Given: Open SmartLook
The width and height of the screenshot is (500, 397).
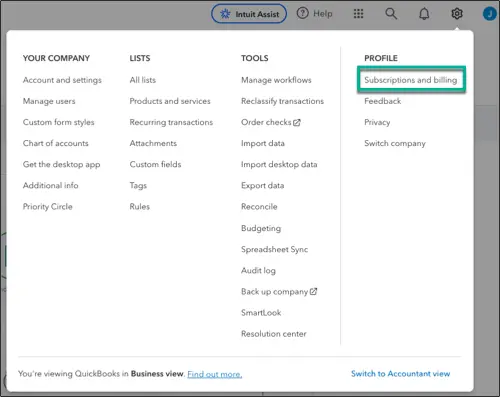Looking at the screenshot, I should coord(261,313).
